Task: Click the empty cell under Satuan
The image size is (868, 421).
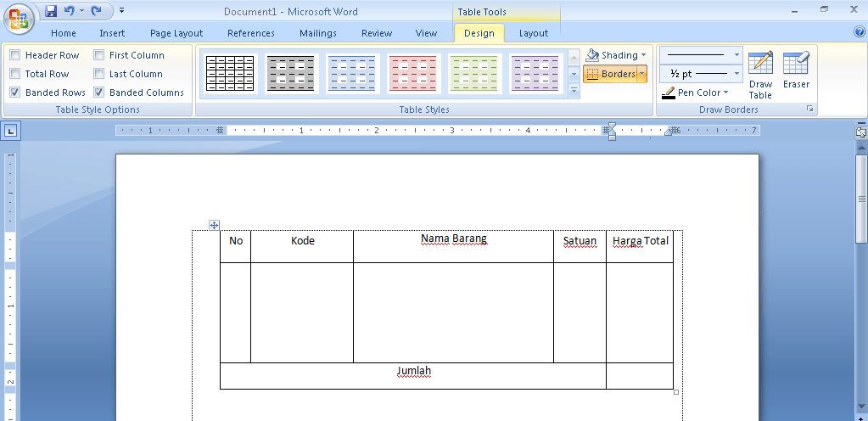Action: point(580,313)
